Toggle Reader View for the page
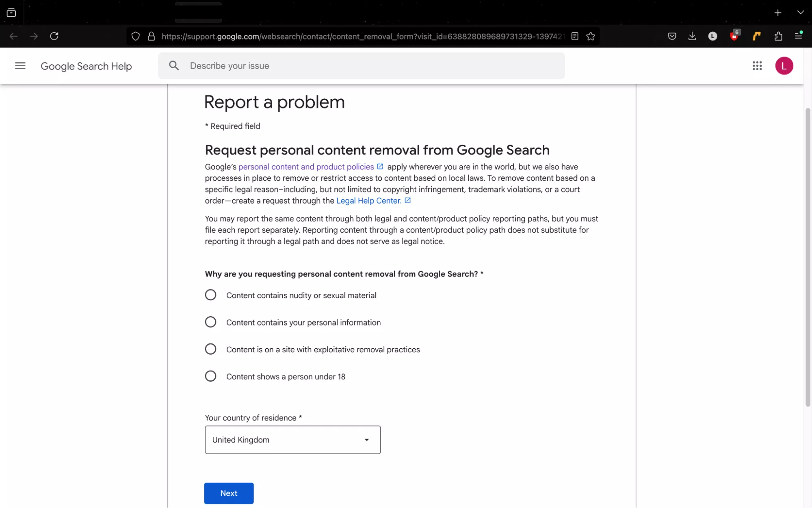Viewport: 812px width, 508px height. coord(575,36)
